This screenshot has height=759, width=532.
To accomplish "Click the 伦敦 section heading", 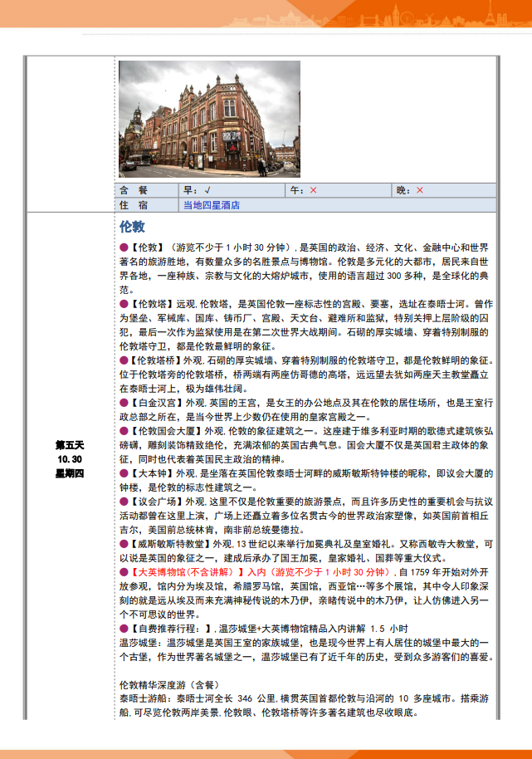I will (x=132, y=227).
